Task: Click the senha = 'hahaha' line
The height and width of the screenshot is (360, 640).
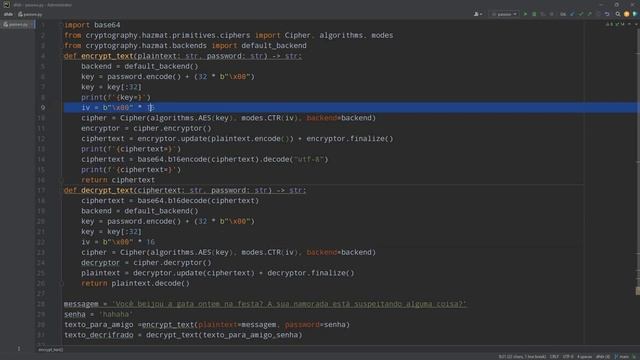Action: click(x=98, y=314)
